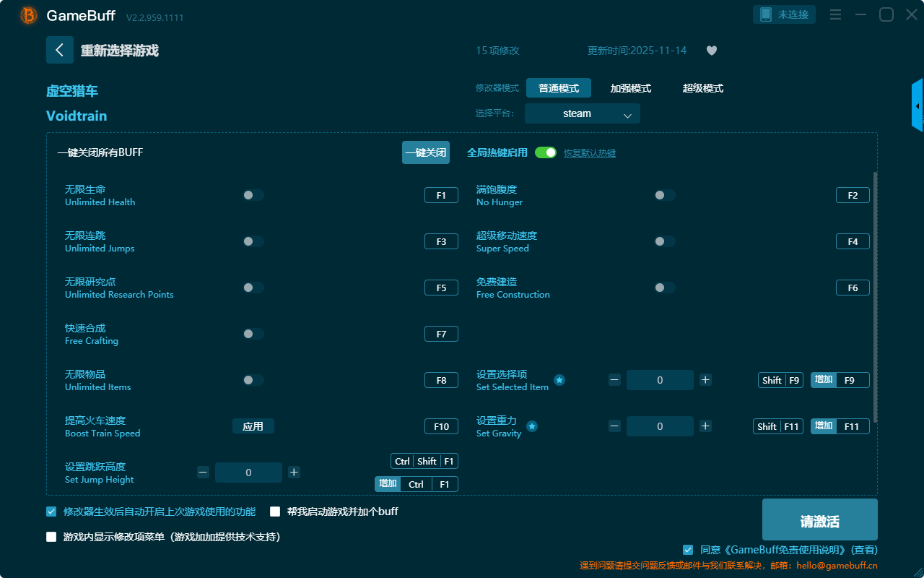Click the star icon beside Set Gravity

pos(532,426)
